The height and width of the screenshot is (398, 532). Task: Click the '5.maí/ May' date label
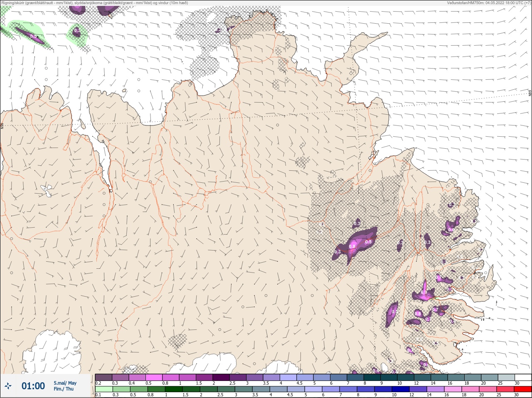pyautogui.click(x=65, y=383)
